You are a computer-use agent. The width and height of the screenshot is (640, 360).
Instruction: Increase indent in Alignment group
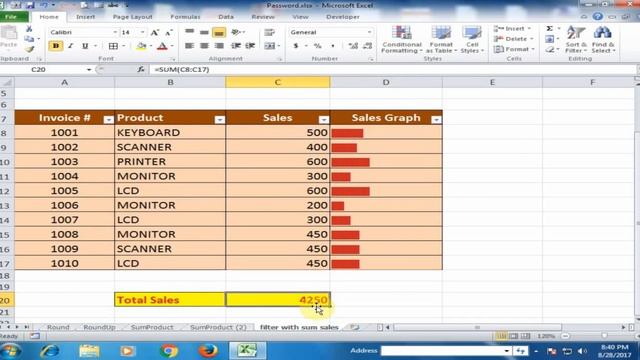[250, 46]
